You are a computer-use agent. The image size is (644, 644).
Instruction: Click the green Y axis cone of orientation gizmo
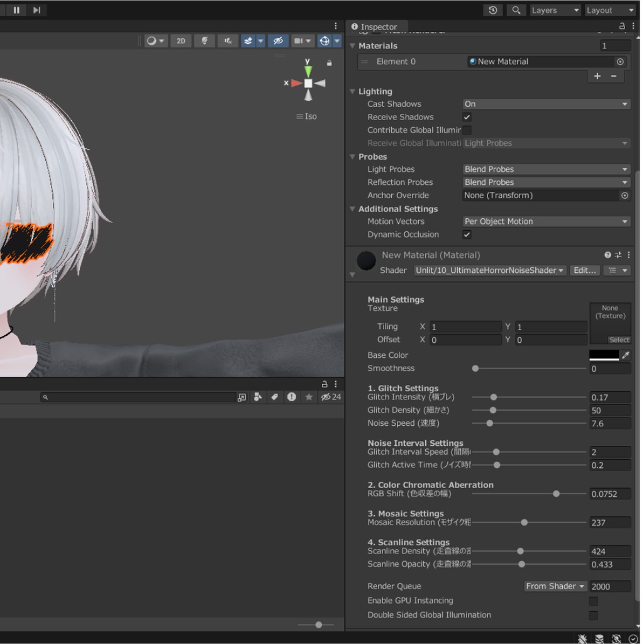(x=308, y=72)
